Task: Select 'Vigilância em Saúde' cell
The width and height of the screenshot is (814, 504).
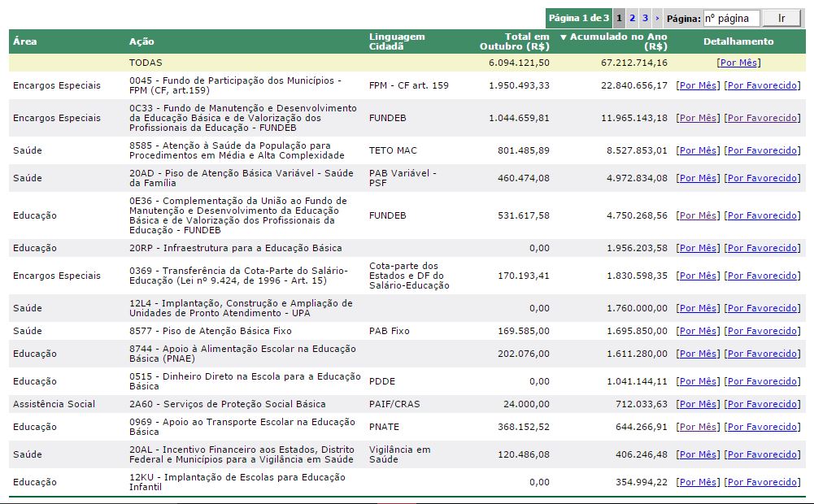Action: [x=400, y=454]
